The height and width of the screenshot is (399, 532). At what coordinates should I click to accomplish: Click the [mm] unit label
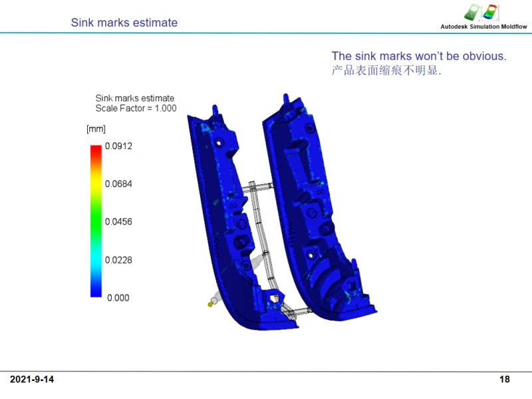[x=96, y=128]
